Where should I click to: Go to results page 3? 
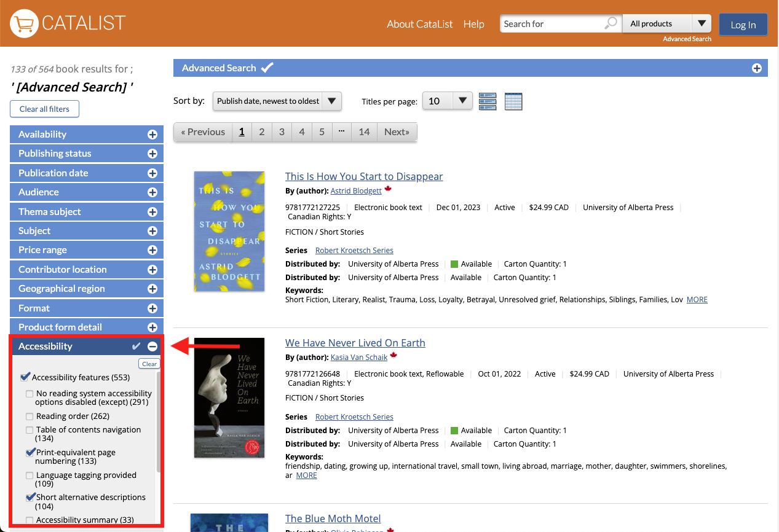[x=282, y=132]
